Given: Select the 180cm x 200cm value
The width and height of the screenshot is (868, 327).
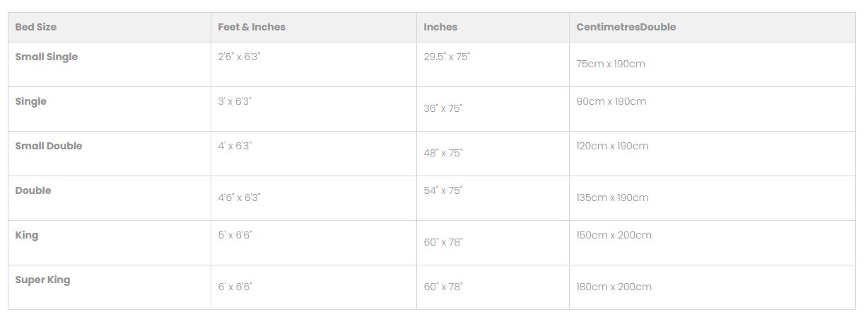Looking at the screenshot, I should (614, 287).
